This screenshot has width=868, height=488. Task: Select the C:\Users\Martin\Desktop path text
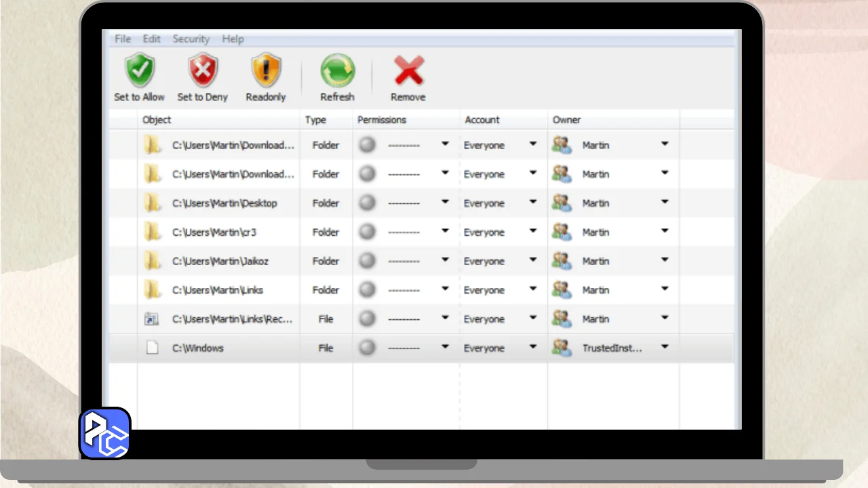[224, 203]
